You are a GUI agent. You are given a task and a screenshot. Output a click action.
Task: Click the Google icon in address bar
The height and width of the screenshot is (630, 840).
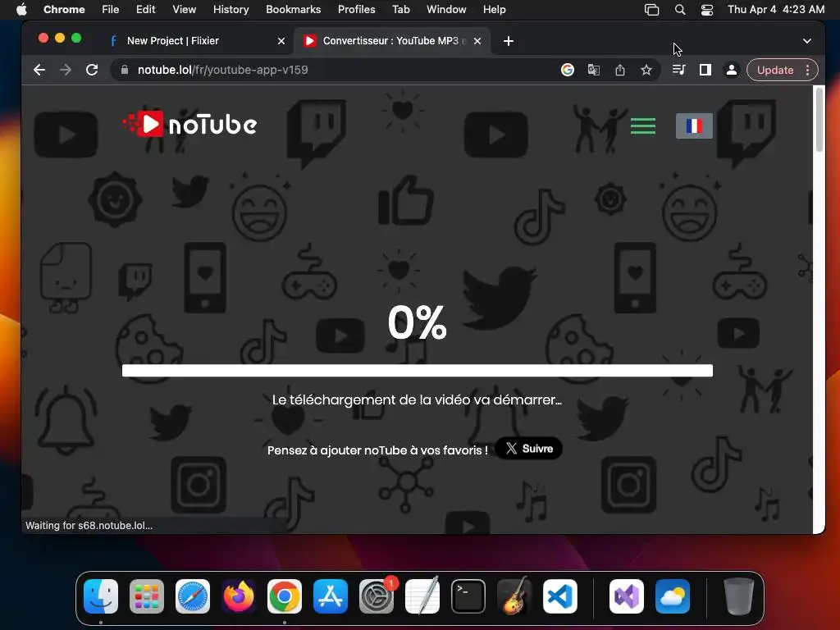[568, 70]
